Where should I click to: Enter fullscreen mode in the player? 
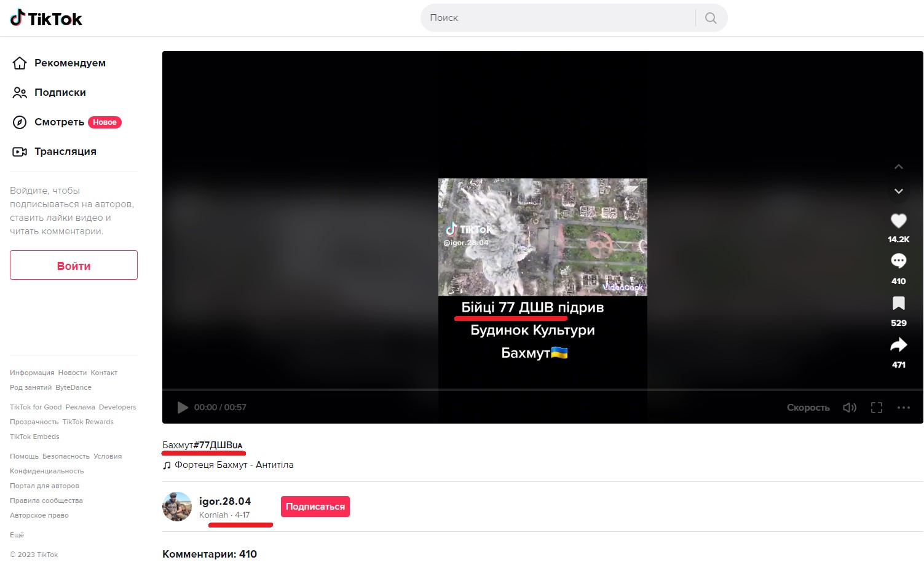(x=877, y=408)
